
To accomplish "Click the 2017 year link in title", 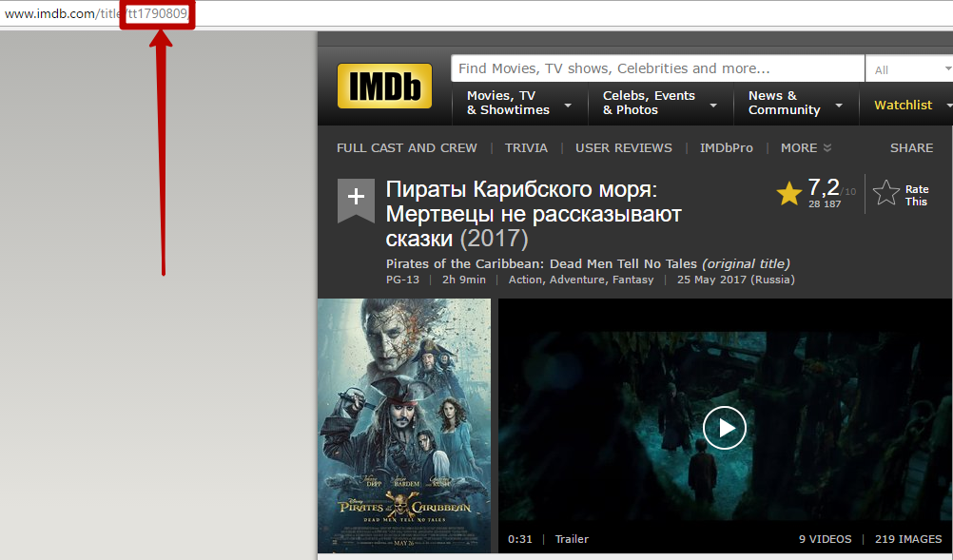I will [x=495, y=239].
